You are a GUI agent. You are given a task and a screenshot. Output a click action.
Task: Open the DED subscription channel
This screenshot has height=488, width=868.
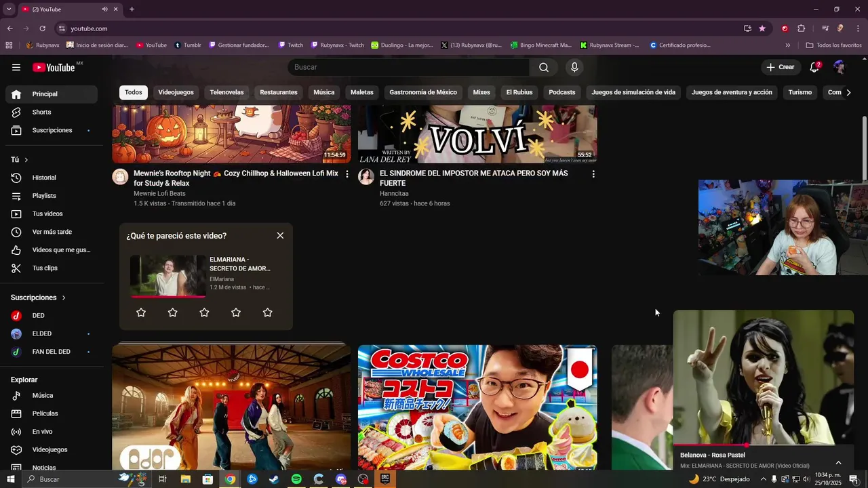(52, 316)
